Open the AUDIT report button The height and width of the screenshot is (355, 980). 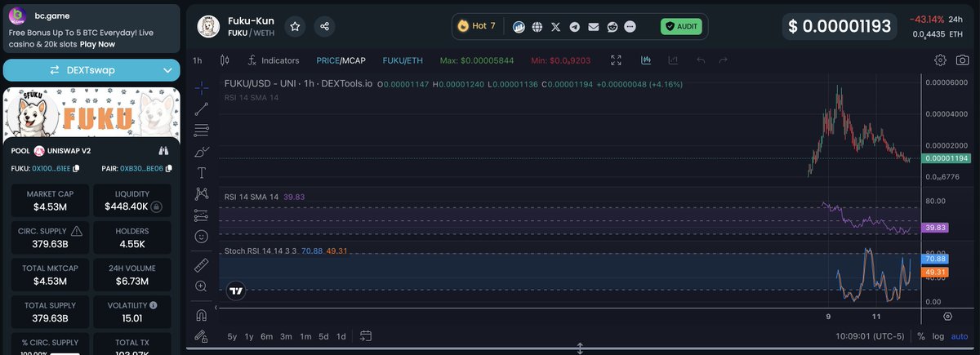pyautogui.click(x=681, y=26)
